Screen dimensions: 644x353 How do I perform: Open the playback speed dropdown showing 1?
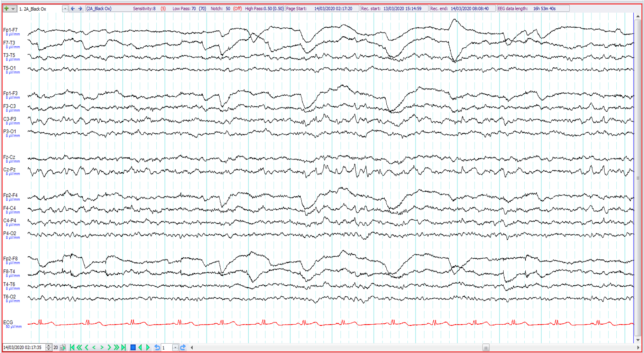click(x=175, y=348)
